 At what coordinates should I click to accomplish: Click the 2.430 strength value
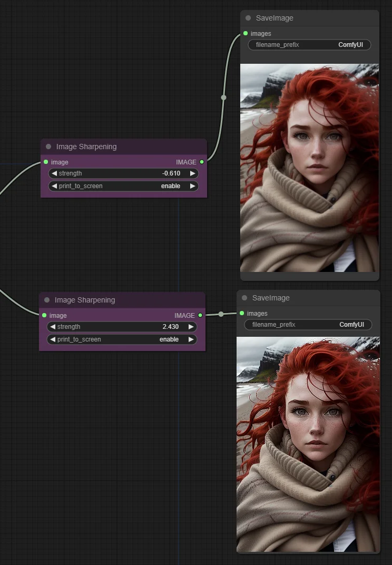(170, 327)
